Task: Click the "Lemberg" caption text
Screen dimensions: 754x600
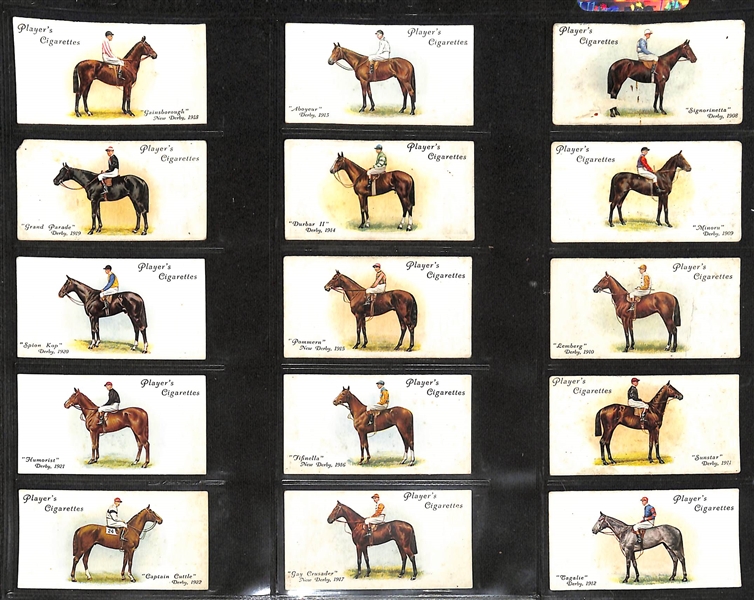Action: click(x=570, y=346)
